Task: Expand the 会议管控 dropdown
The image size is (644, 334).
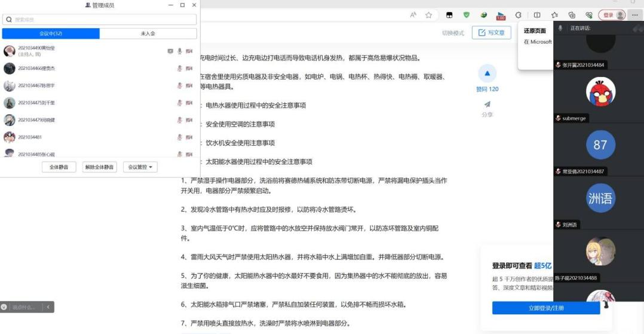Action: [x=140, y=167]
